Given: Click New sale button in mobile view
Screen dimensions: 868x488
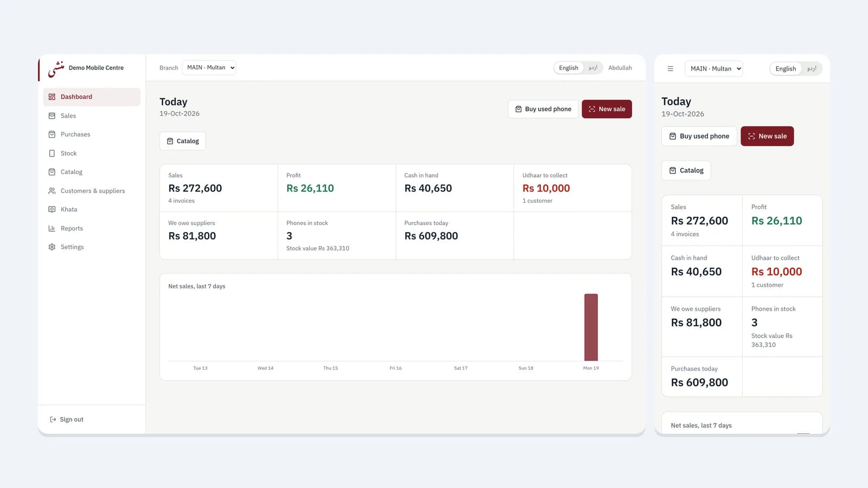Looking at the screenshot, I should (x=767, y=136).
